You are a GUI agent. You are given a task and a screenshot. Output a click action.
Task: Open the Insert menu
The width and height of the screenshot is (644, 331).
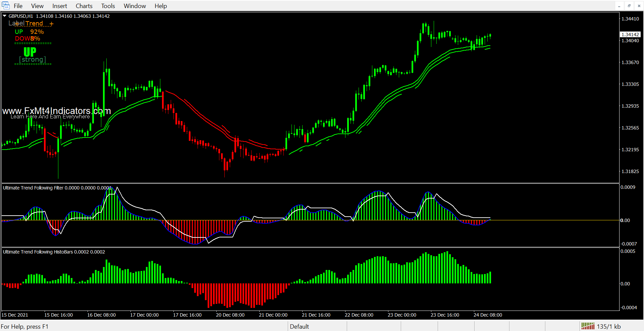[x=59, y=6]
